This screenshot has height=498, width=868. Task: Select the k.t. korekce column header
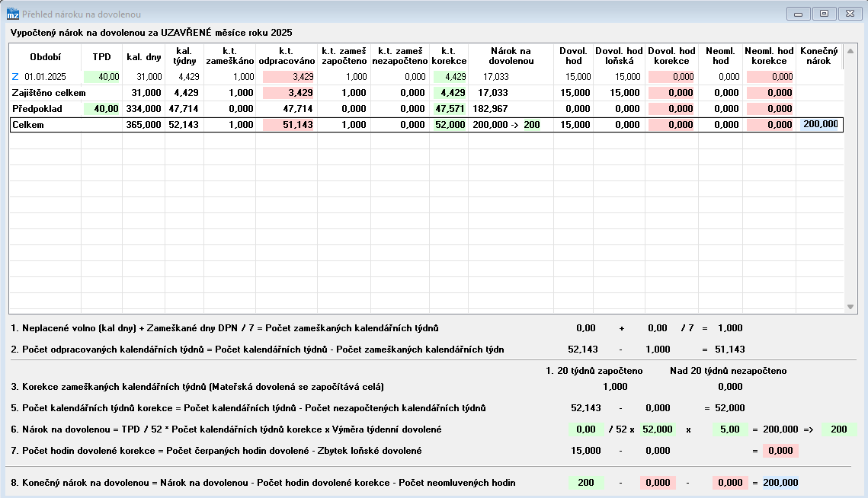click(x=449, y=56)
